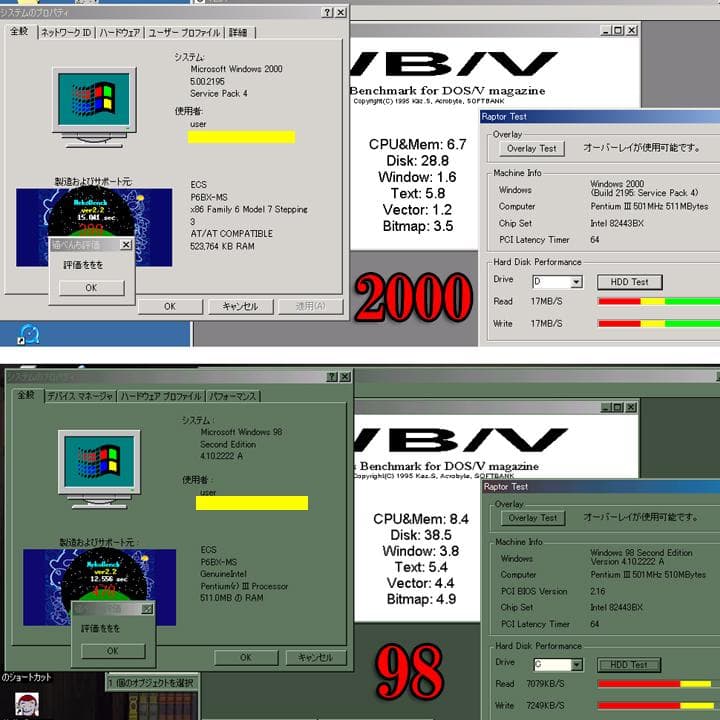Image resolution: width=720 pixels, height=720 pixels.
Task: Click the PCI BIOS Version 2.16 value
Action: pyautogui.click(x=598, y=591)
